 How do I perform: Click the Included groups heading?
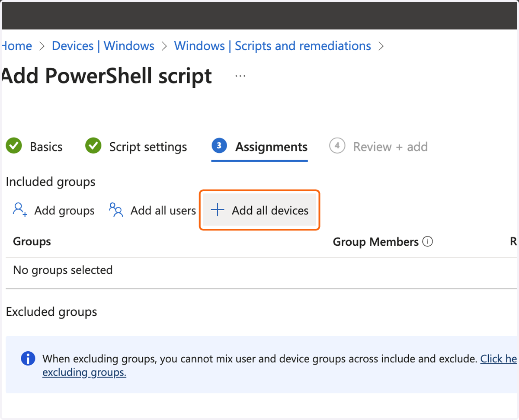tap(51, 182)
